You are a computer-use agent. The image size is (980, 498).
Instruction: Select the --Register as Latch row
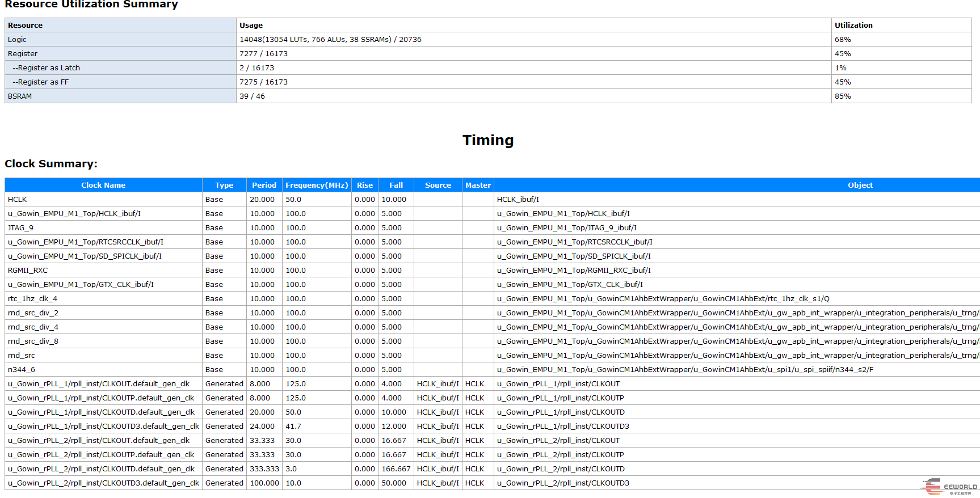[120, 67]
